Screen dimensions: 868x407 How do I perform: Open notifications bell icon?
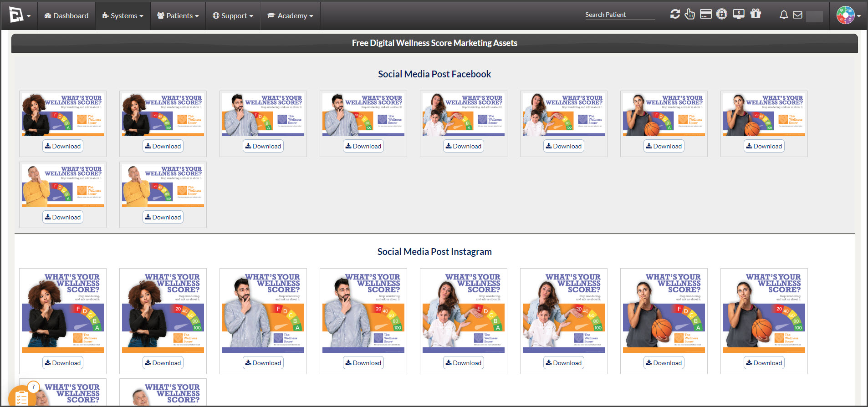click(784, 15)
